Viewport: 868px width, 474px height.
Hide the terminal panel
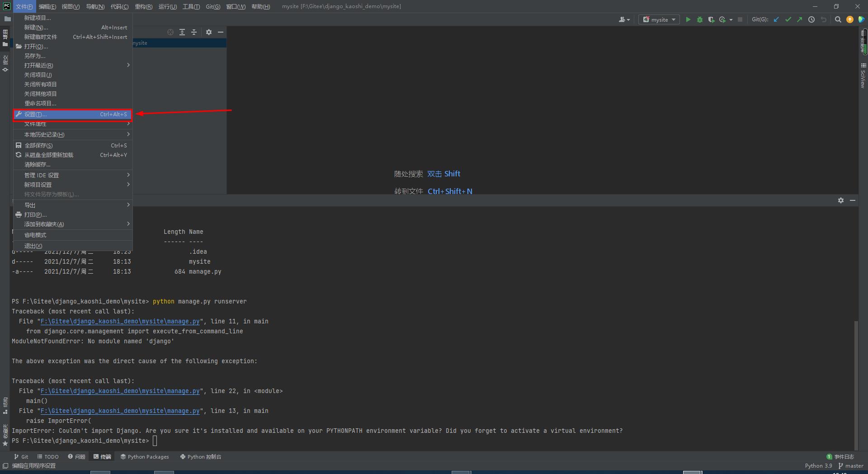(853, 200)
